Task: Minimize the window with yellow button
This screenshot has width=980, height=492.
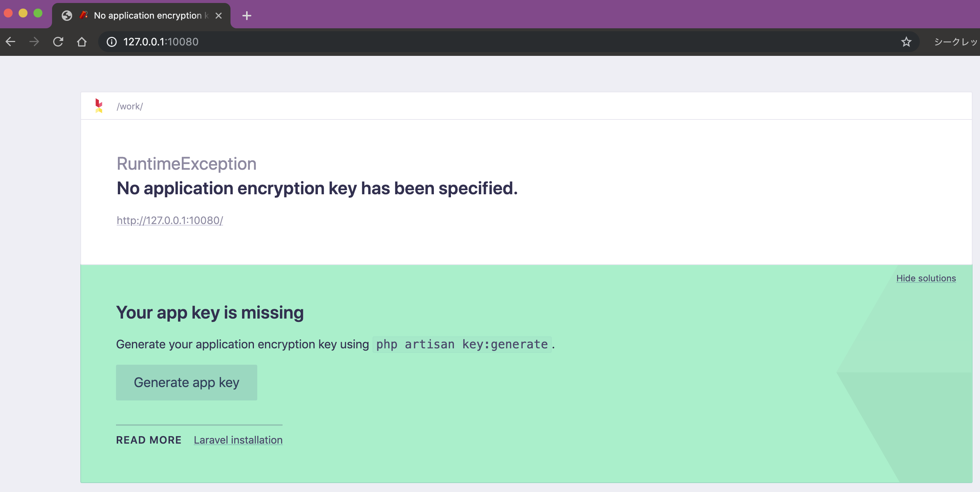Action: click(x=23, y=13)
